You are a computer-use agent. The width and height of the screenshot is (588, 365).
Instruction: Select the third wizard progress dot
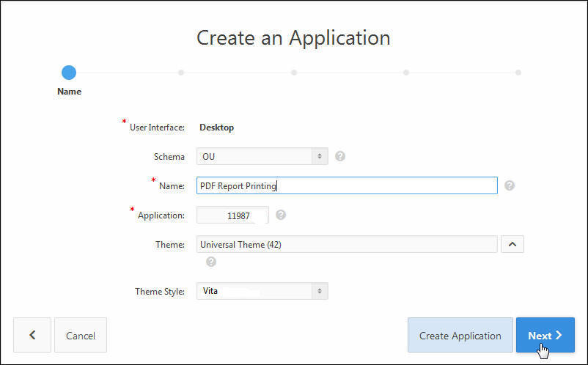[x=293, y=73]
